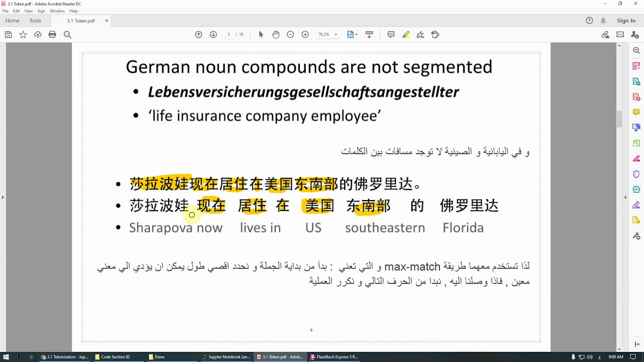
Task: Click the vertical scrollbar thumb
Action: (619, 119)
